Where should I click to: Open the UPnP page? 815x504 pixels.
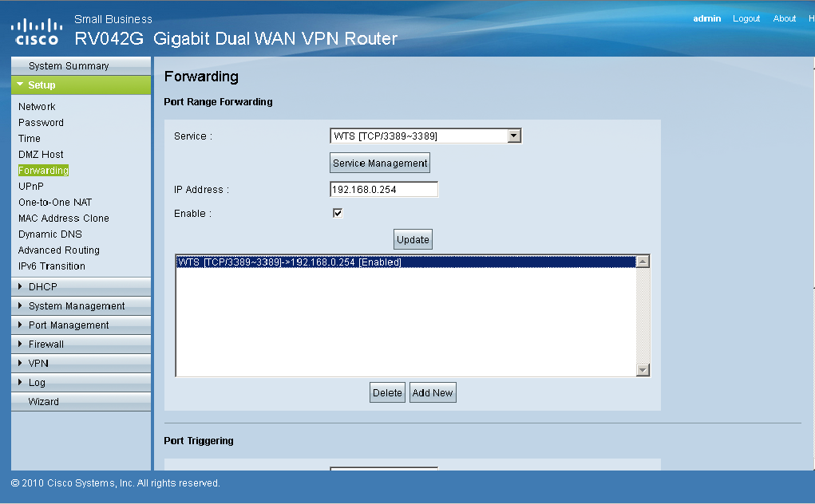tap(31, 187)
